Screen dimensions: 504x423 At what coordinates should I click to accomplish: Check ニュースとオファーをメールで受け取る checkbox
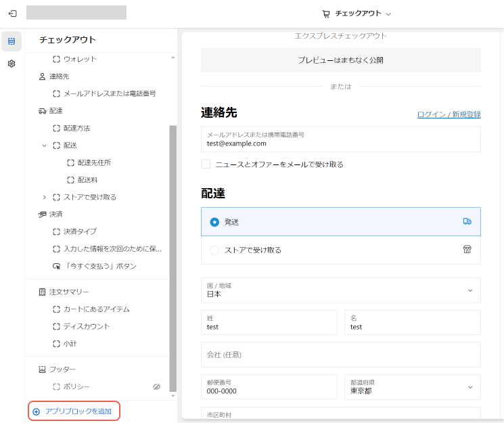(206, 164)
